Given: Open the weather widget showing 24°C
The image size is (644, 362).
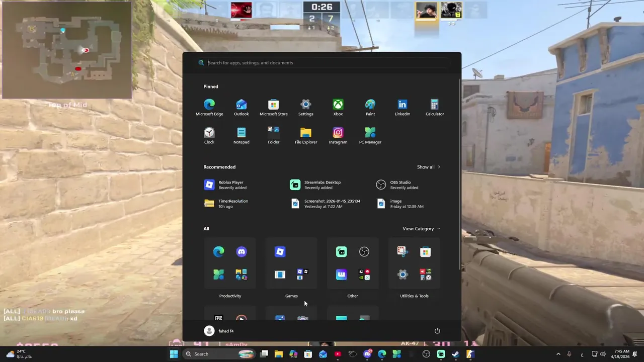Looking at the screenshot, I should pos(19,354).
